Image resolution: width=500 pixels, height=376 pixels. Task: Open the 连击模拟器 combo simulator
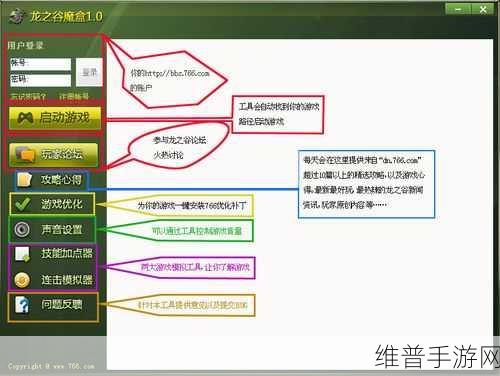53,280
